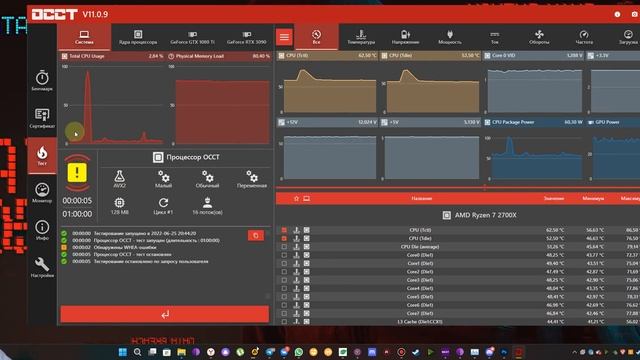Click the yellow warning status indicator
The width and height of the screenshot is (640, 360).
tap(77, 173)
